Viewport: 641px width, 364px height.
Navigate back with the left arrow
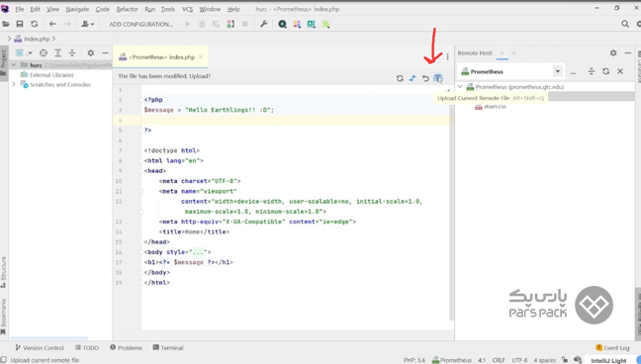pos(52,24)
